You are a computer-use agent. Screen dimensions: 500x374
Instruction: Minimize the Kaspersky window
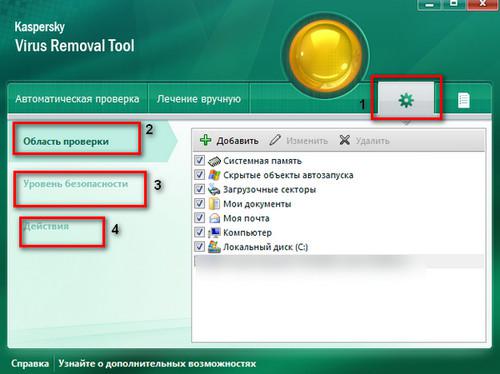pyautogui.click(x=430, y=4)
